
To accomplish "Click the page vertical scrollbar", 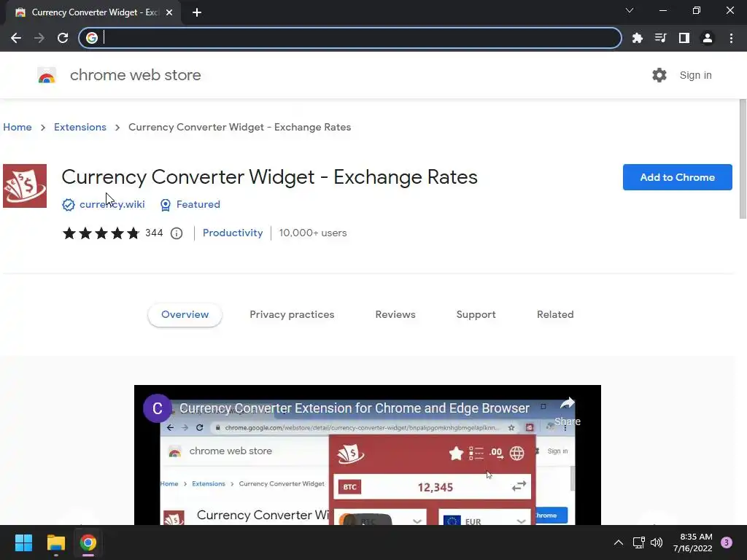I will 742,159.
